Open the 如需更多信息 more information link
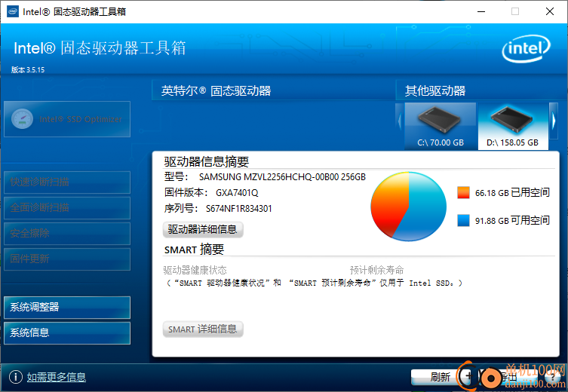Screen dimensions: 568x392 click(57, 377)
